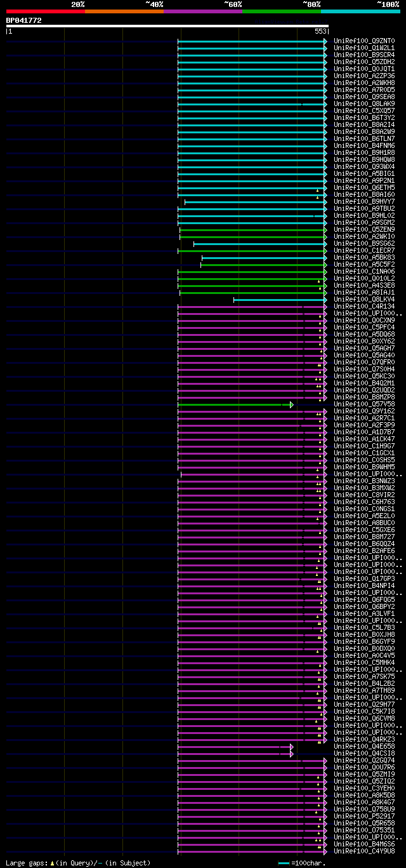Select the UniRef100_Q5ZEN9 label
Image resolution: width=406 pixels, height=868 pixels.
[x=364, y=230]
